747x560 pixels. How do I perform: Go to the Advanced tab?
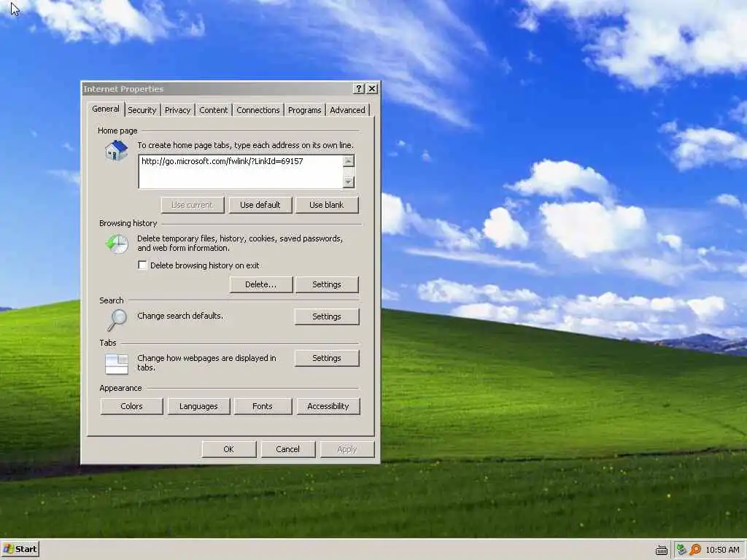point(347,110)
